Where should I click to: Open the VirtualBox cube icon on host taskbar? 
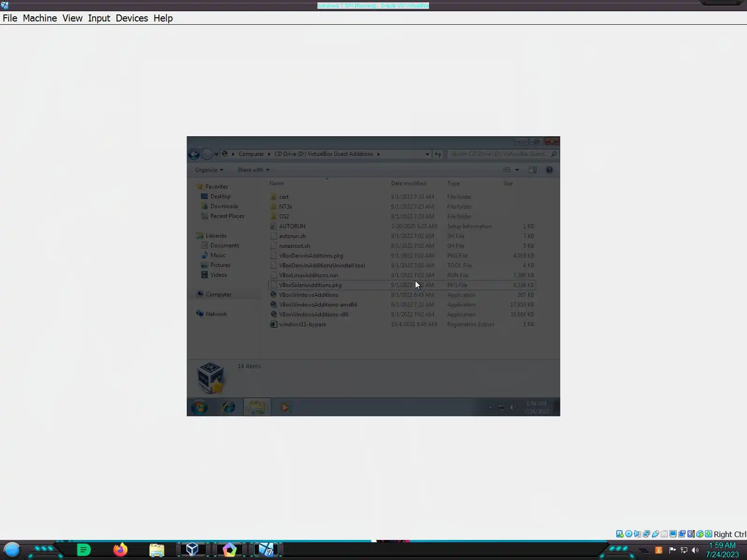tap(192, 550)
